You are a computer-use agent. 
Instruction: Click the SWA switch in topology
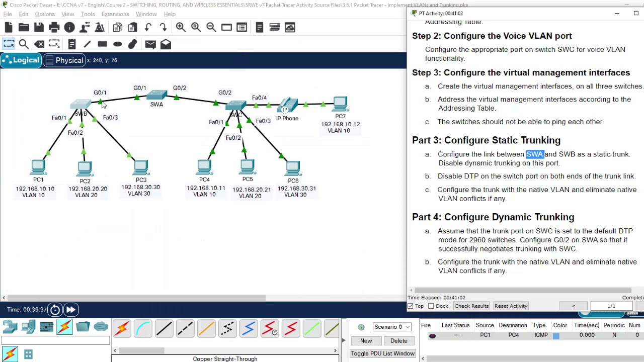pos(157,95)
